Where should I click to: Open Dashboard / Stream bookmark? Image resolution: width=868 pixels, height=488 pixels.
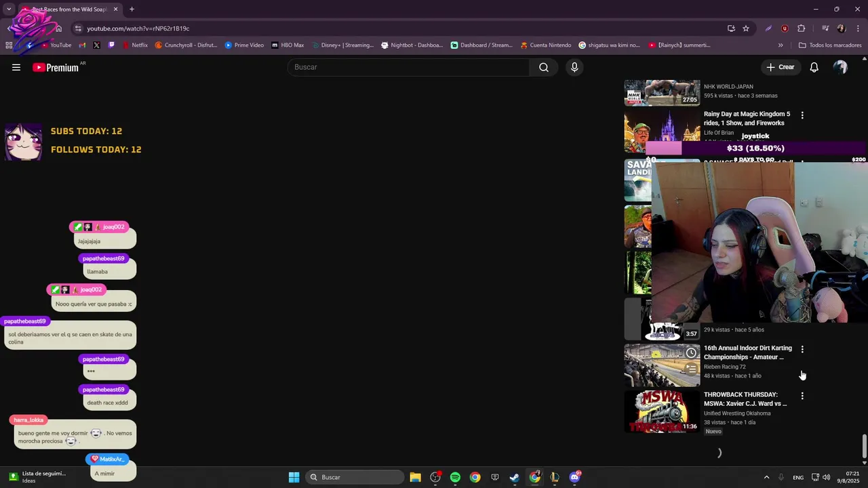point(481,45)
